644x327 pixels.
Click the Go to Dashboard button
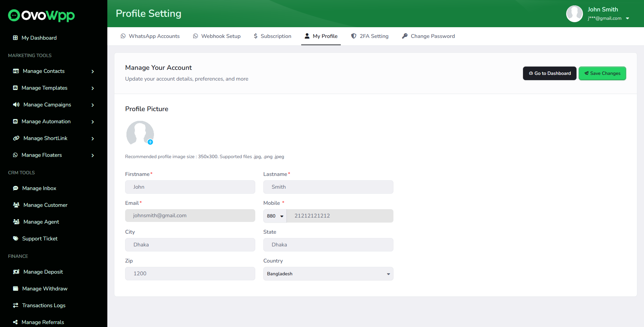tap(549, 73)
